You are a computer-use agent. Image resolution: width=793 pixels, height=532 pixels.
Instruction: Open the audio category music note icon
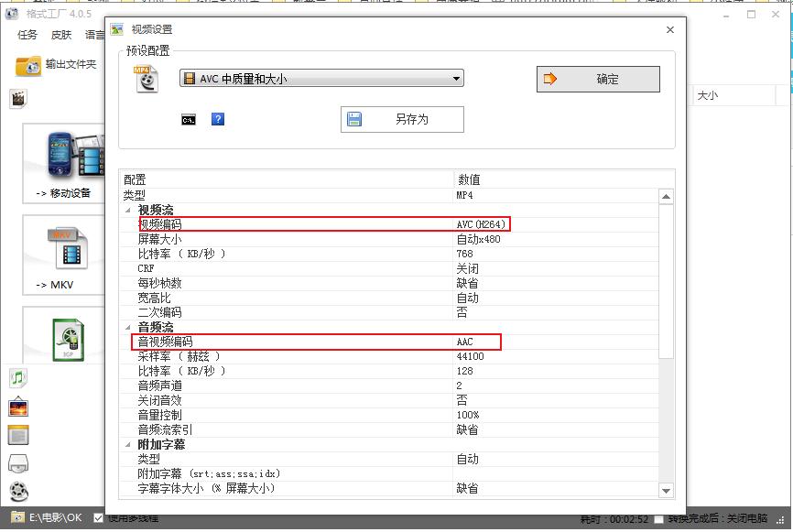[x=18, y=377]
